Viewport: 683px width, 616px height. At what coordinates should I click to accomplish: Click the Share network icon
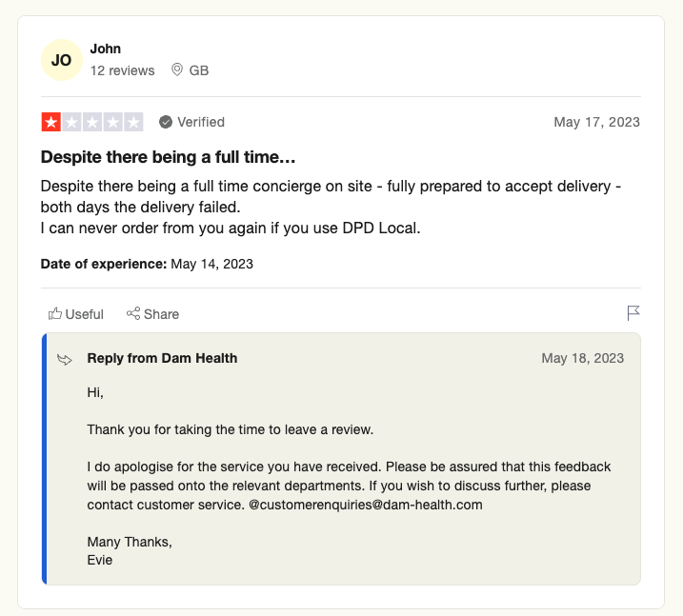click(x=133, y=313)
